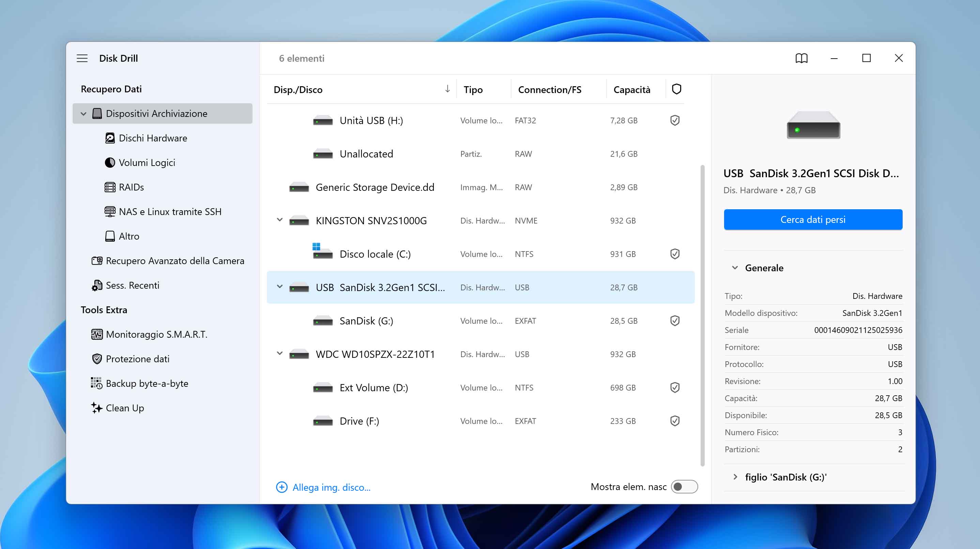
Task: Select Generic Storage Device.dd row
Action: (480, 187)
